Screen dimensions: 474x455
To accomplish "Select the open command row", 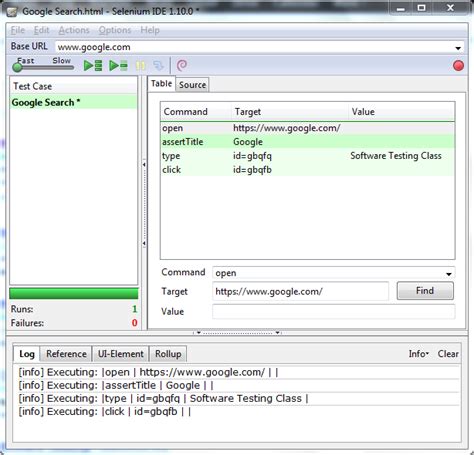I will (x=307, y=128).
